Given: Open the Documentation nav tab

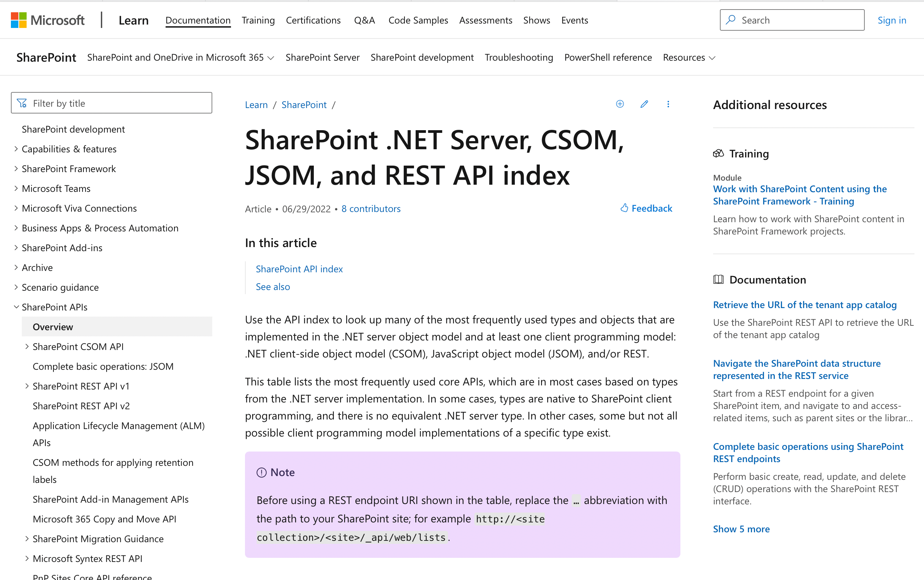Looking at the screenshot, I should coord(198,20).
